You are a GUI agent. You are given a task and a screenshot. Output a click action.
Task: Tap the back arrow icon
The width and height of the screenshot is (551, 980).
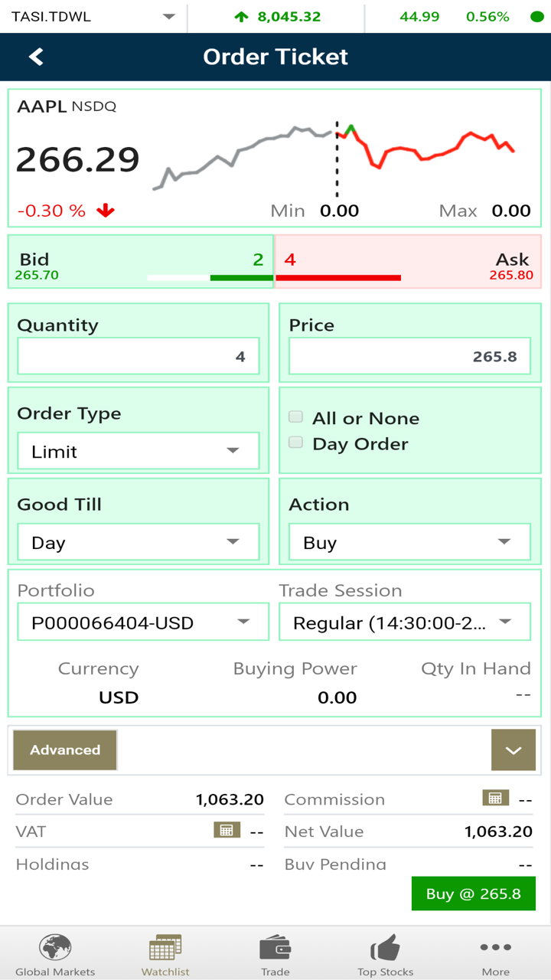[36, 57]
